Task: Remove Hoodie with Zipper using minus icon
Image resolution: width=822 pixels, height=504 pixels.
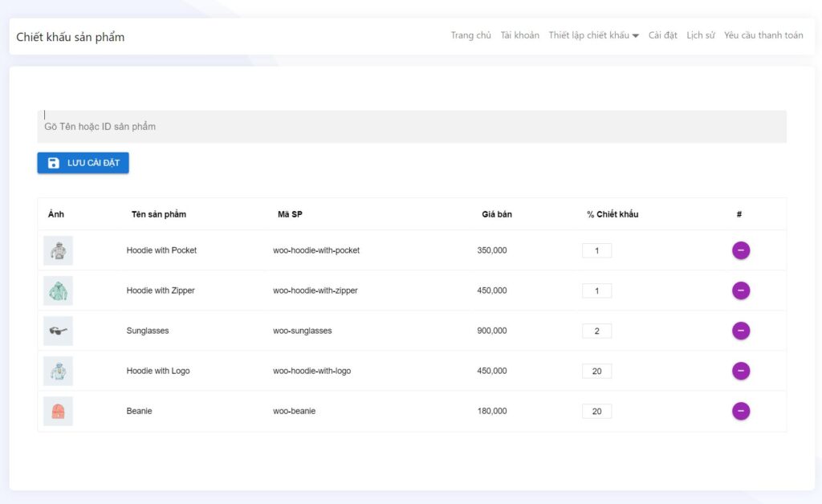Action: coord(740,291)
